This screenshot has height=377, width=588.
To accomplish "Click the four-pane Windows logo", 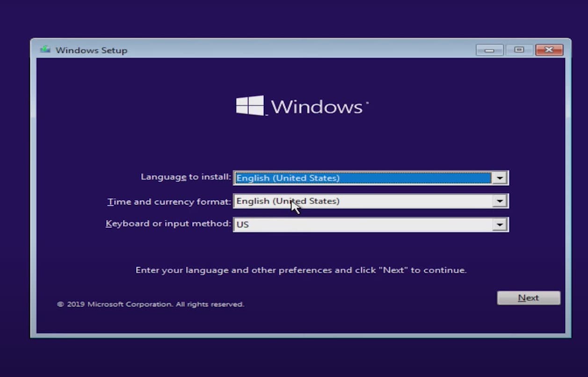I will 250,106.
